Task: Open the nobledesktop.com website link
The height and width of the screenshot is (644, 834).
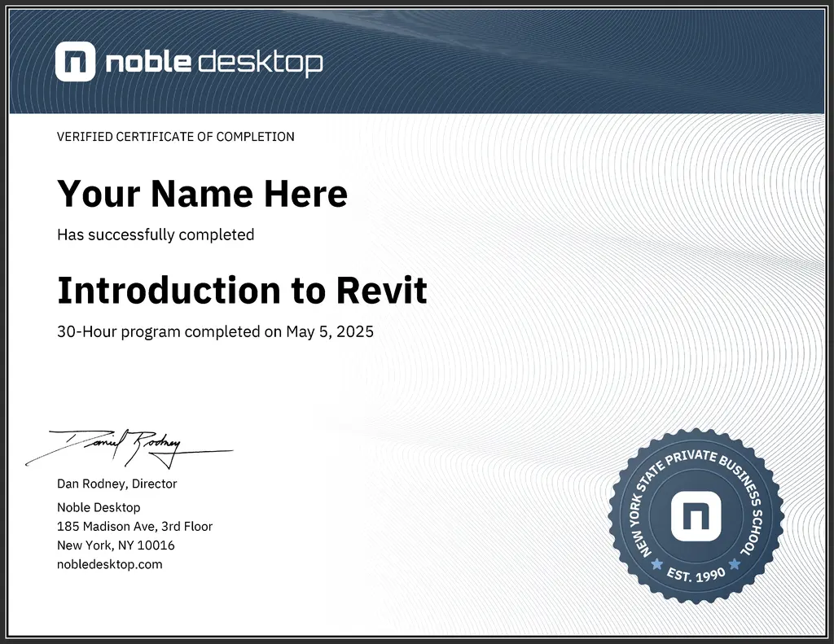Action: [110, 564]
